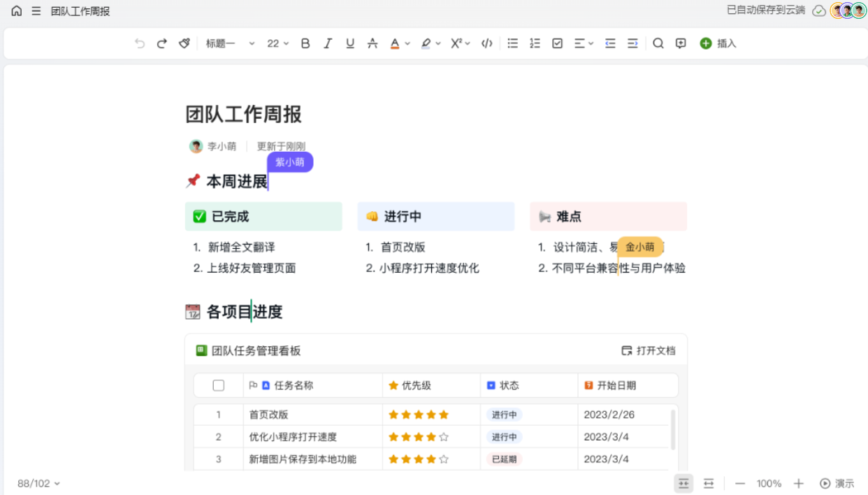868x495 pixels.
Task: Click the document title 团队工作周报 in header
Action: (80, 11)
